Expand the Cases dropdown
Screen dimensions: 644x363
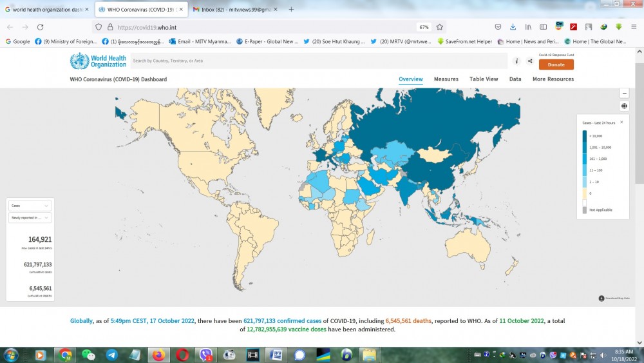point(30,206)
